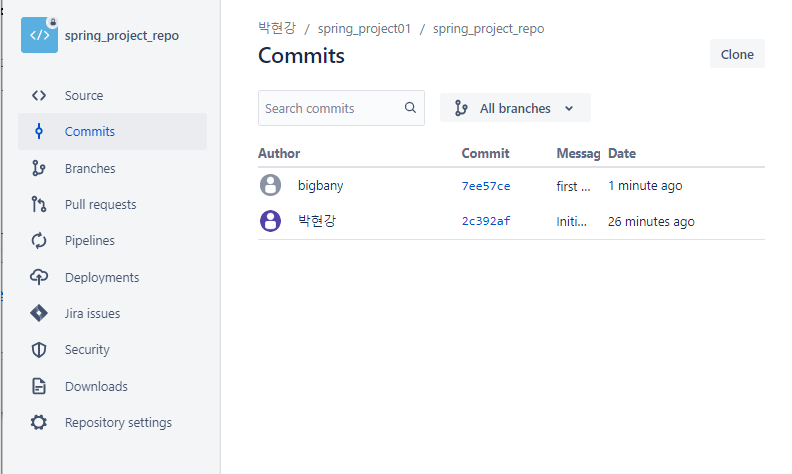
Task: Click the chevron arrow on All branches
Action: [x=569, y=108]
